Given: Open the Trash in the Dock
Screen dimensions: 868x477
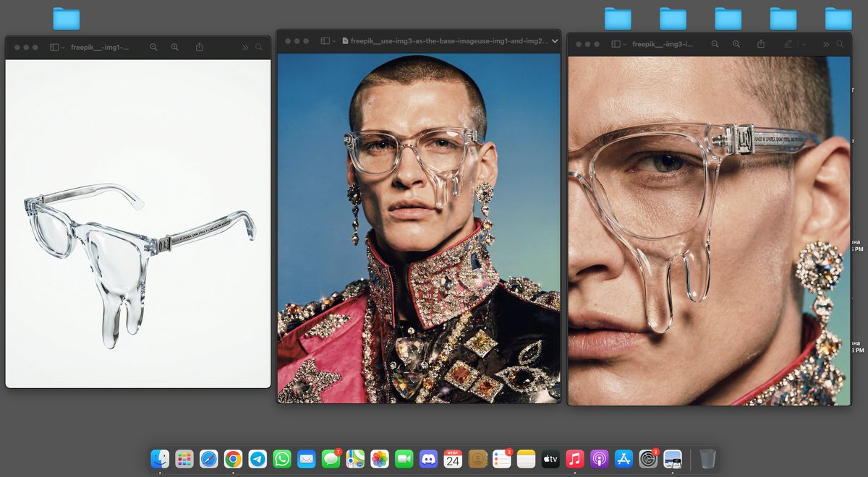Looking at the screenshot, I should point(708,458).
